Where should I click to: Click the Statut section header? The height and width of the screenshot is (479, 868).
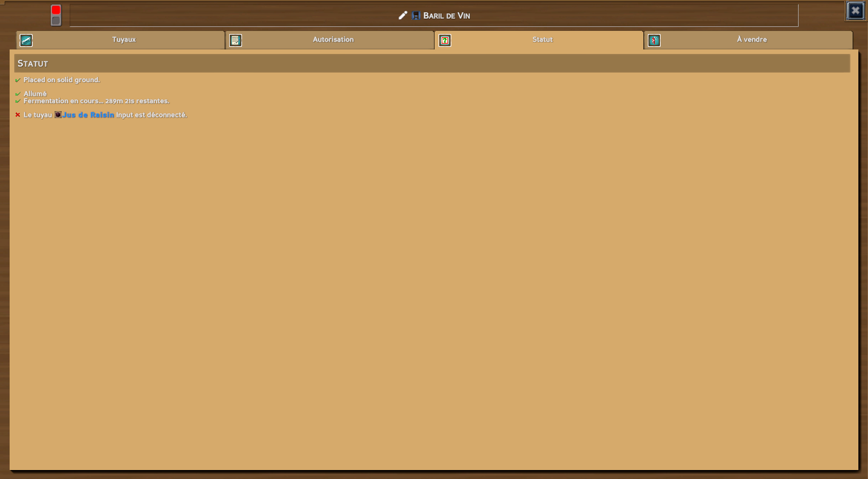432,64
